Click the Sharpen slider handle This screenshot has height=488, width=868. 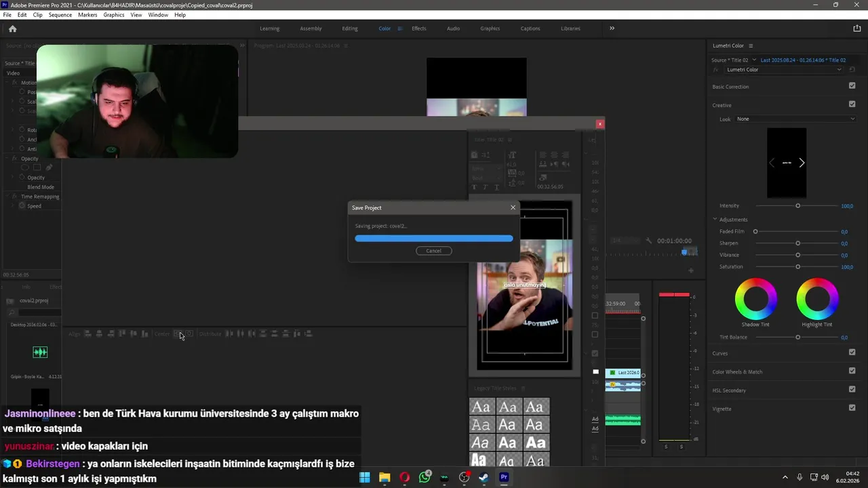click(x=797, y=243)
